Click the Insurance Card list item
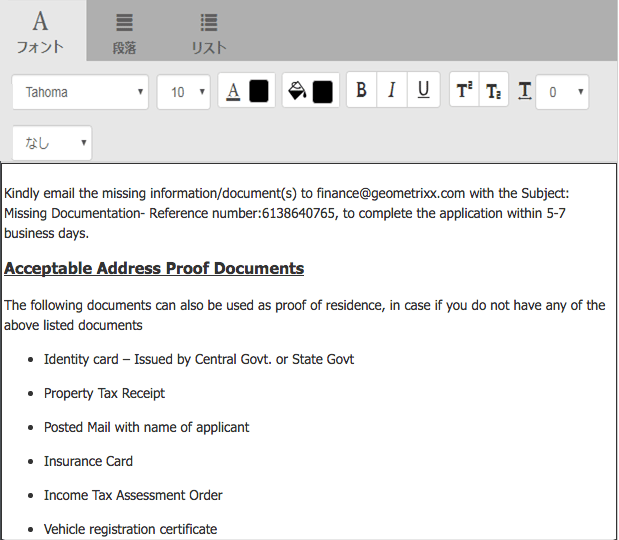The height and width of the screenshot is (540, 619). tap(88, 461)
